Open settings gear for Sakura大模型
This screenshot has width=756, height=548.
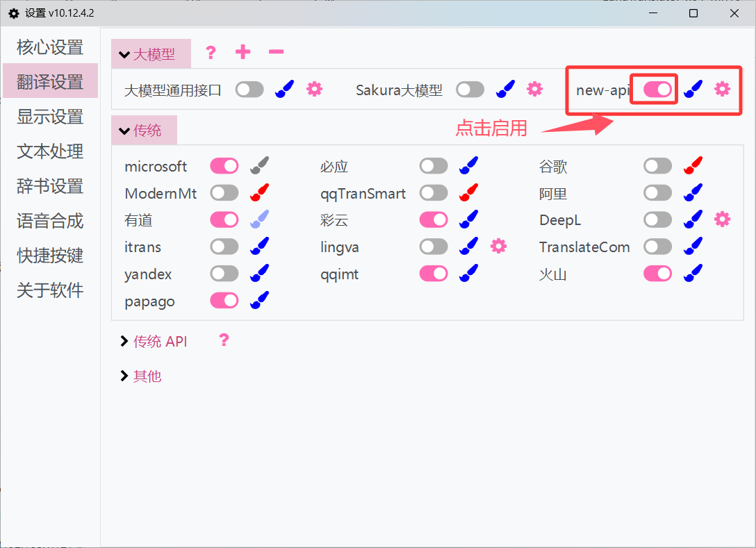tap(534, 89)
